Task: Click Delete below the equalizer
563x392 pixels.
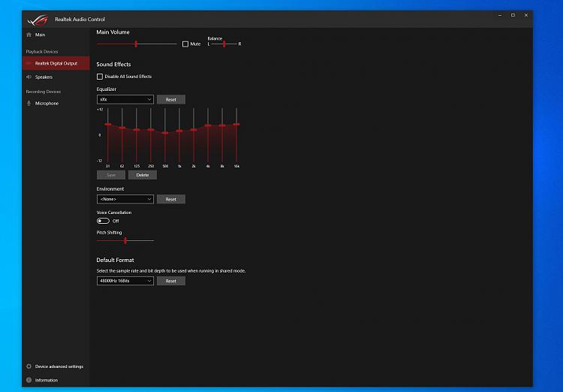Action: [143, 175]
